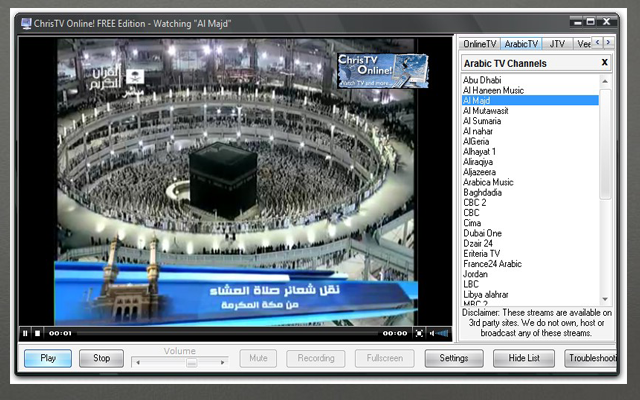Click the video seek progress bar
640x400 pixels.
(227, 333)
